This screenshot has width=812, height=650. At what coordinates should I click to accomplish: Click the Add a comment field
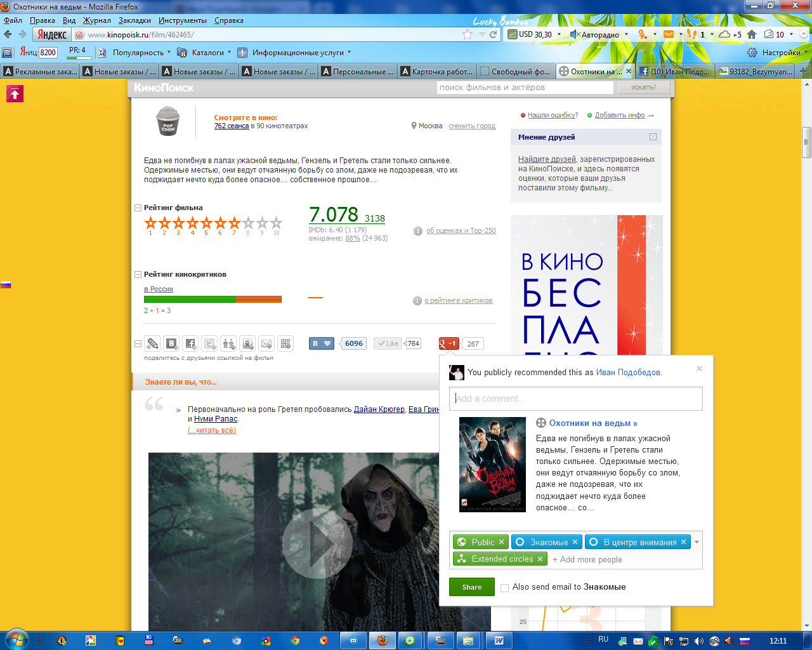click(576, 399)
